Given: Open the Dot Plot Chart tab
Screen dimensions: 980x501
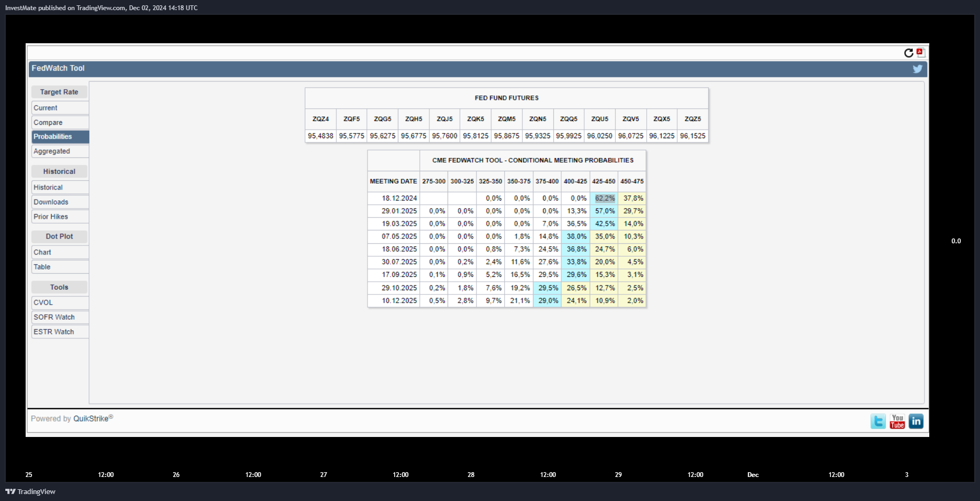Looking at the screenshot, I should (x=60, y=252).
